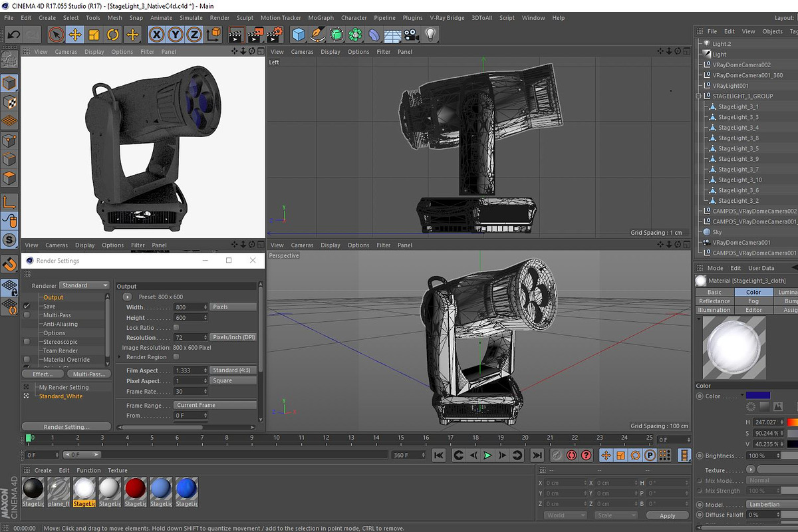
Task: Click the Effect... button
Action: coord(43,374)
